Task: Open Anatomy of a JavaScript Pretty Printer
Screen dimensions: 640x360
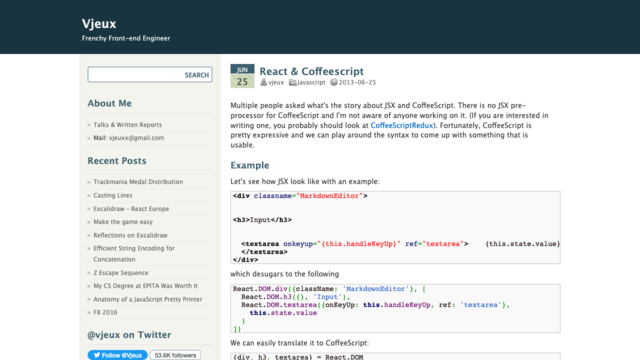Action: point(148,299)
